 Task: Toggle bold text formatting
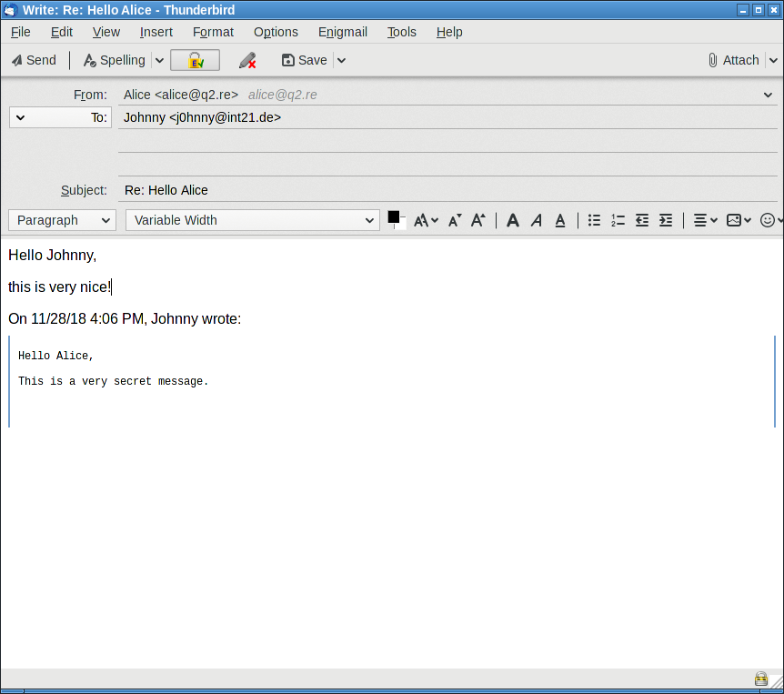click(513, 220)
